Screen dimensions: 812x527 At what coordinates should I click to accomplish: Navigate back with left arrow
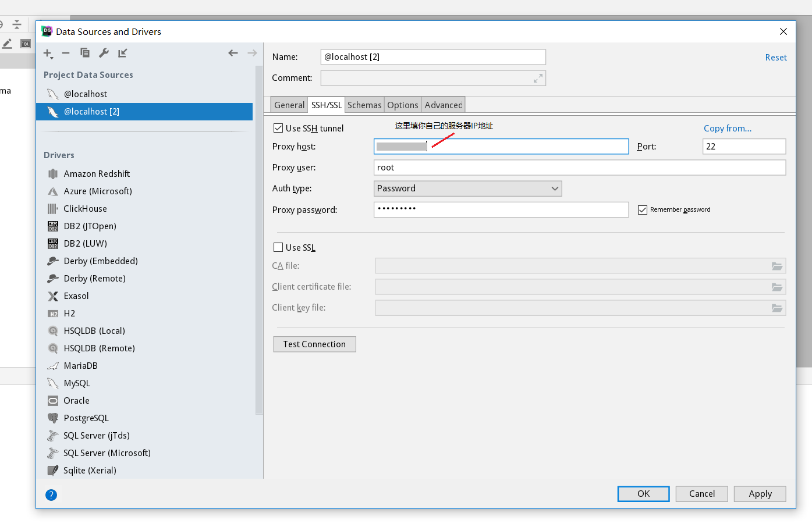point(233,53)
